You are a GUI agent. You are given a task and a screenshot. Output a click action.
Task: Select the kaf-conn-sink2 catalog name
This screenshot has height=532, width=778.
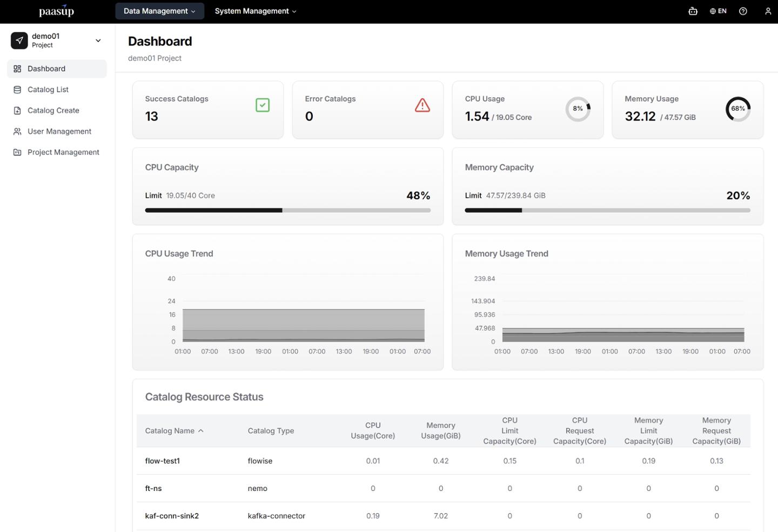pyautogui.click(x=172, y=516)
